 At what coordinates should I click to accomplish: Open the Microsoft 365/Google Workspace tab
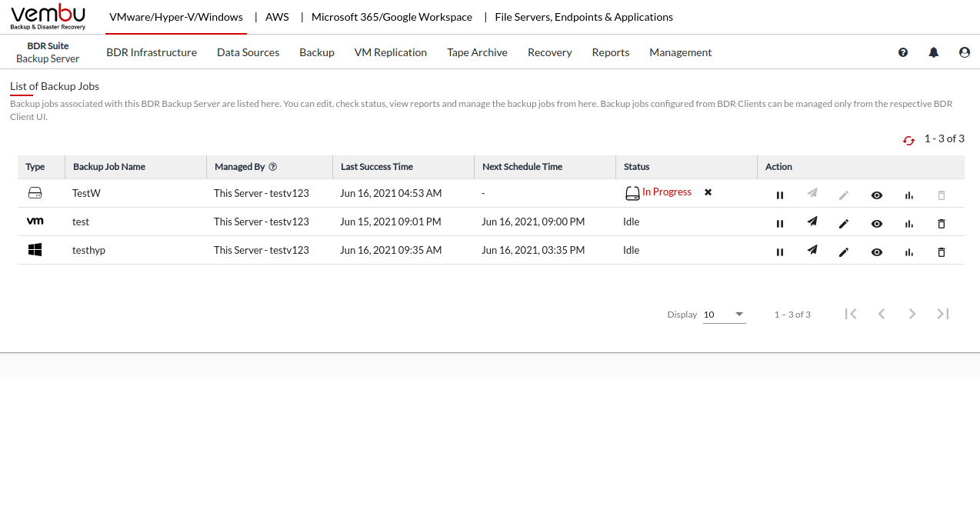tap(392, 17)
